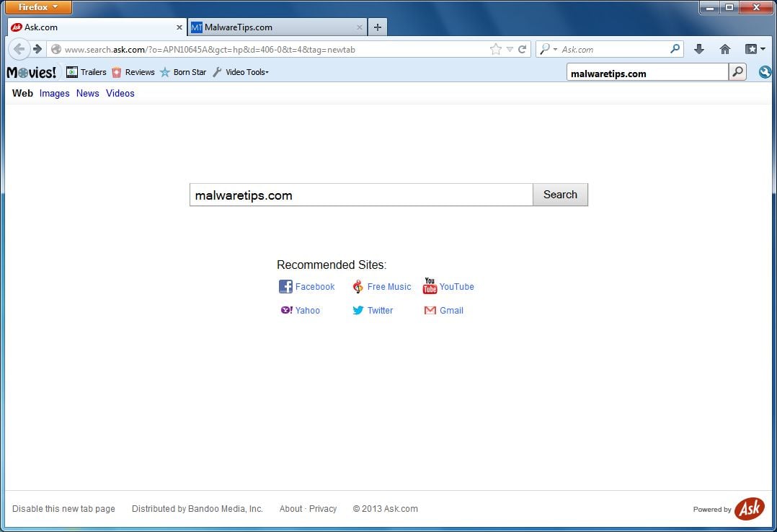
Task: Click the Facebook logo icon
Action: [x=285, y=286]
